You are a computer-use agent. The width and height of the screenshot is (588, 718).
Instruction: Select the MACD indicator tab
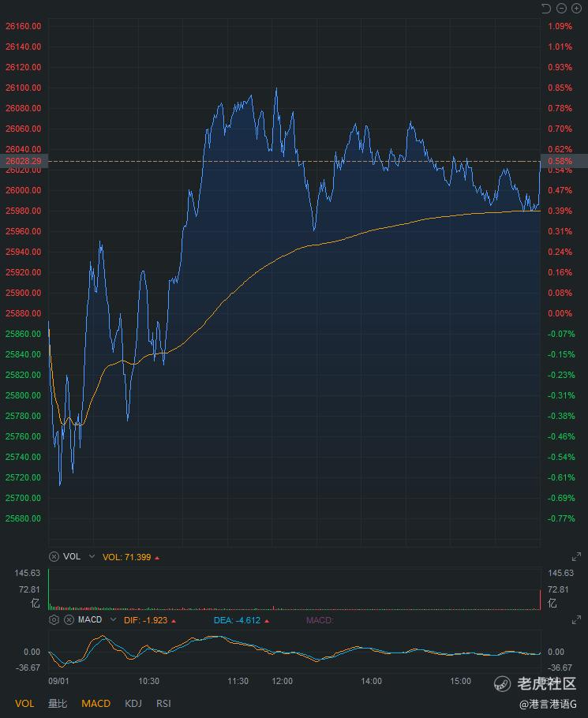pyautogui.click(x=96, y=703)
